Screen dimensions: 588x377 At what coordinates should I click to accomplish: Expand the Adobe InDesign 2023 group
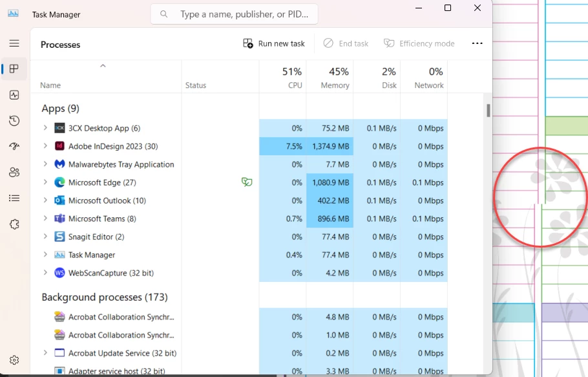(x=45, y=146)
